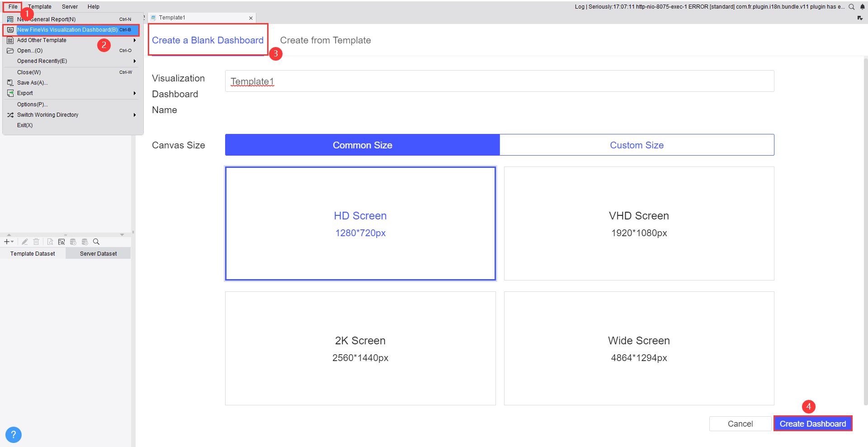This screenshot has height=447, width=868.
Task: Add a new dataset with the plus icon
Action: click(x=6, y=242)
